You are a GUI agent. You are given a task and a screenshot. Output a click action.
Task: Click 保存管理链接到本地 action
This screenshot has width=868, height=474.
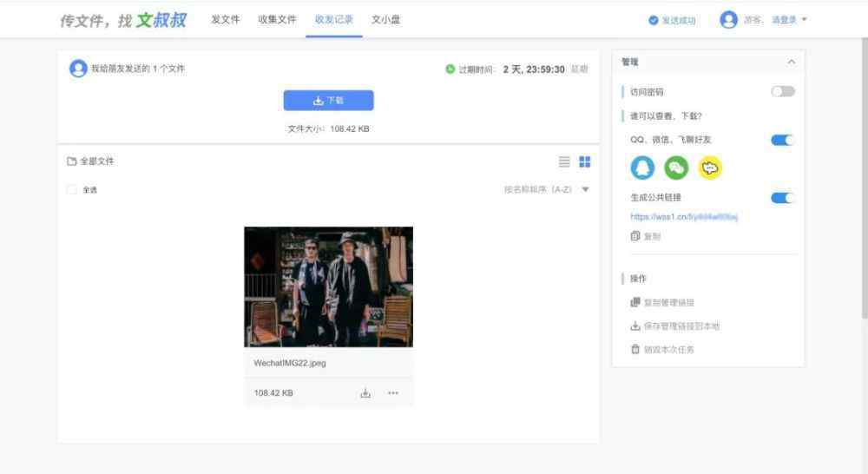click(x=674, y=326)
